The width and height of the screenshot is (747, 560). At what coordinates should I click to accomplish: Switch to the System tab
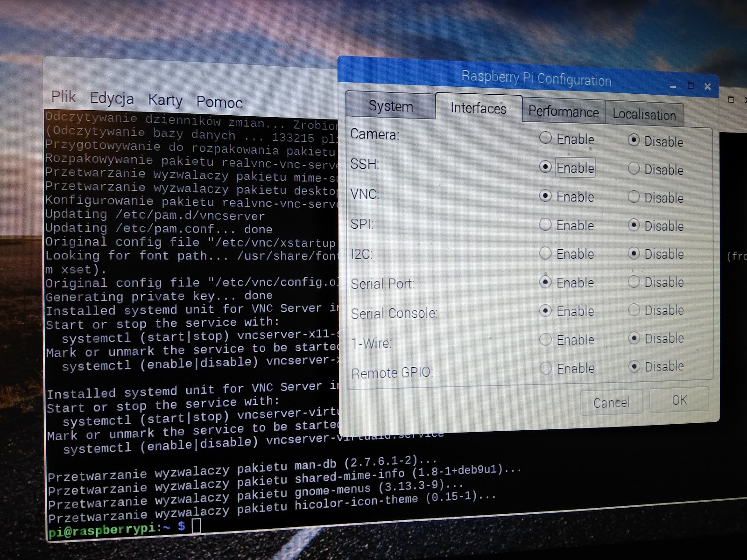(x=391, y=106)
